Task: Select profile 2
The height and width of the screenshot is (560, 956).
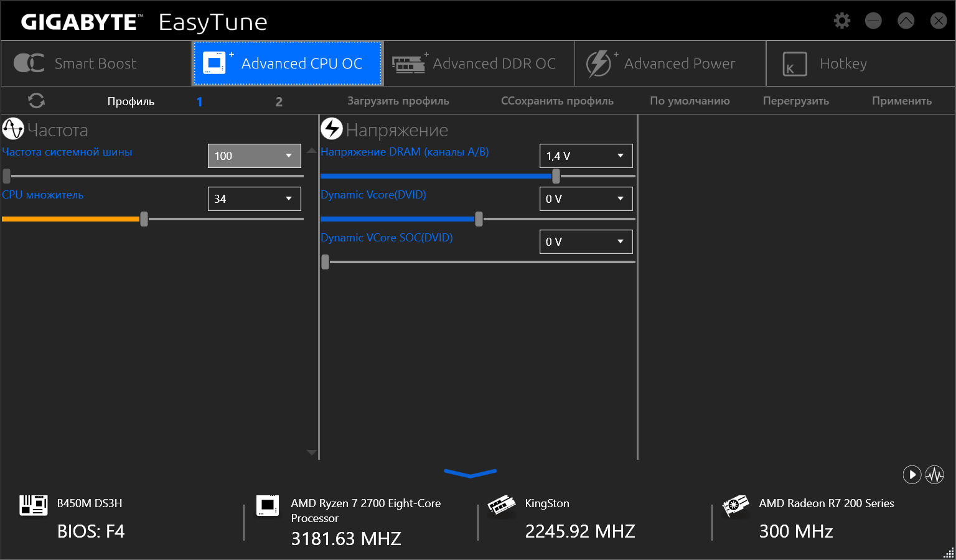Action: pos(279,101)
